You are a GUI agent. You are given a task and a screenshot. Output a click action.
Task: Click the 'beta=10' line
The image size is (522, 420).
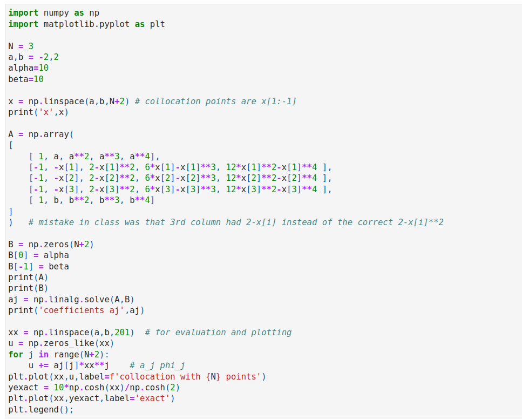tap(26, 79)
